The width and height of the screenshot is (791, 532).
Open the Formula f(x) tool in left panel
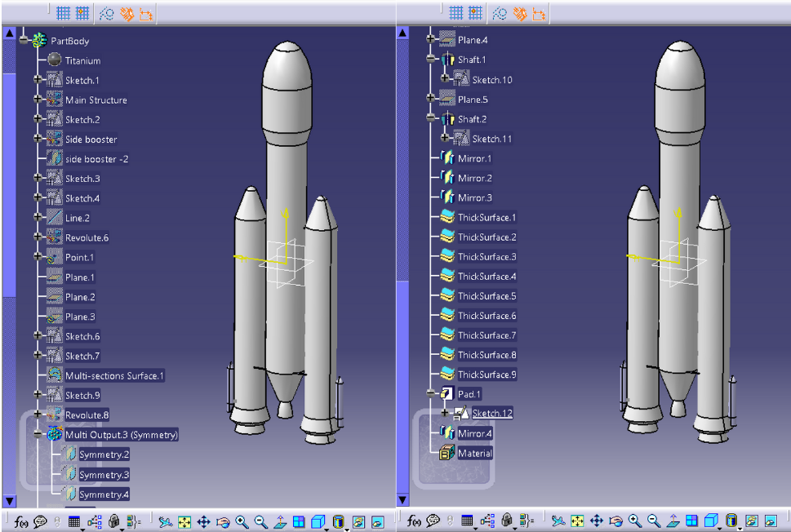point(21,521)
